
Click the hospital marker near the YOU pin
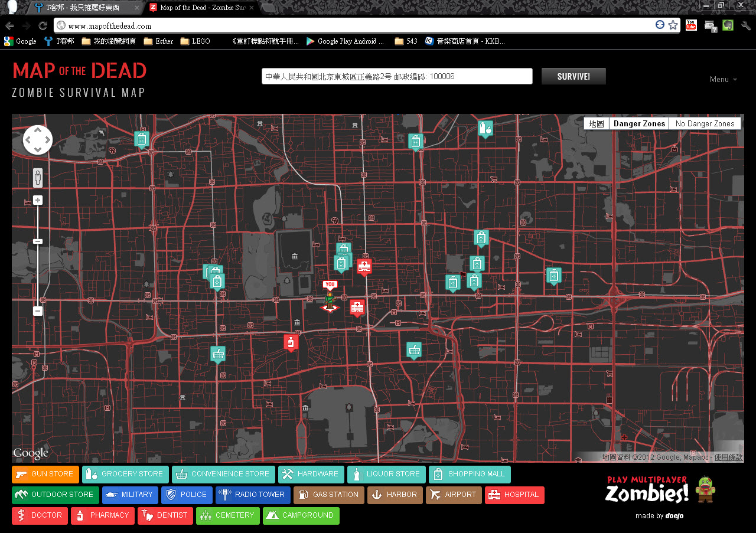(x=357, y=306)
